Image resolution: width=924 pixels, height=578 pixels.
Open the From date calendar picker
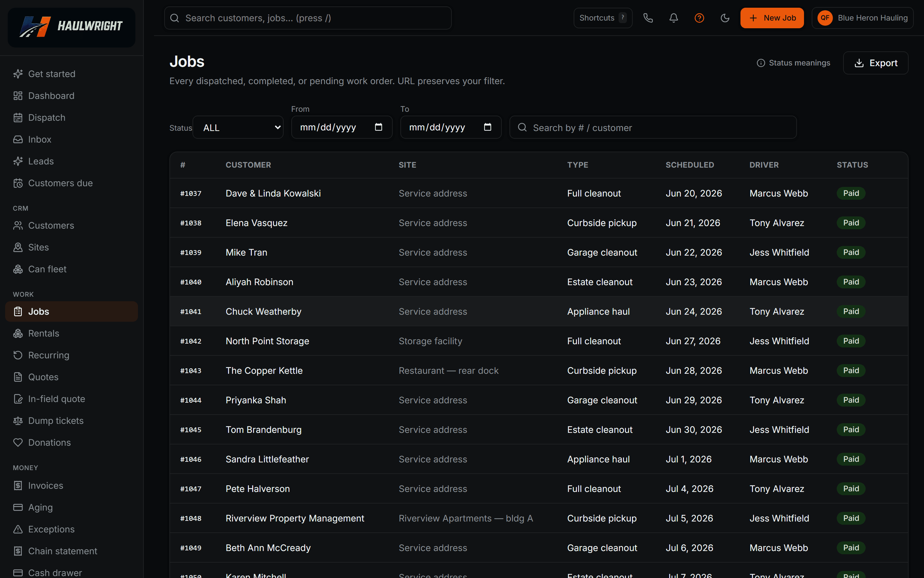tap(378, 127)
